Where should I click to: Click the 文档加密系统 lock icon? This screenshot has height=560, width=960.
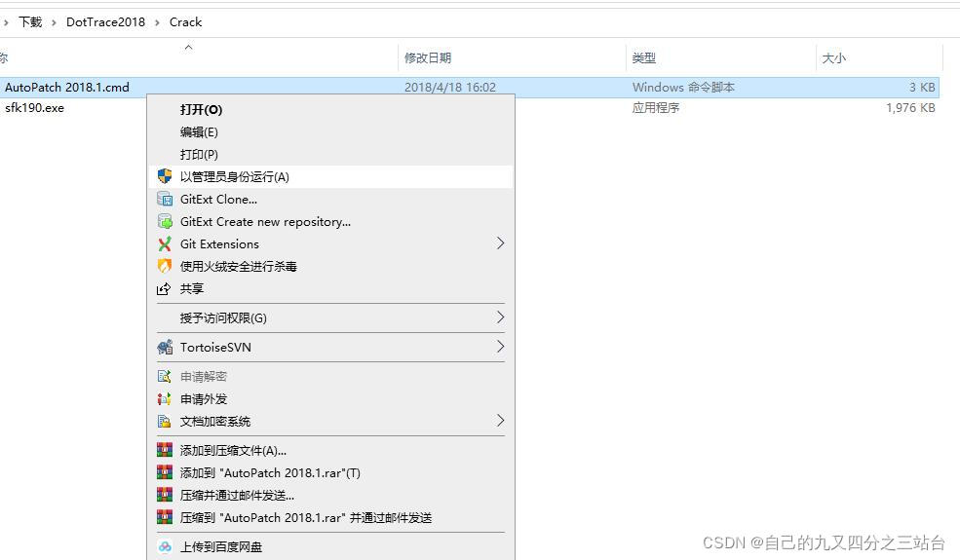point(164,421)
